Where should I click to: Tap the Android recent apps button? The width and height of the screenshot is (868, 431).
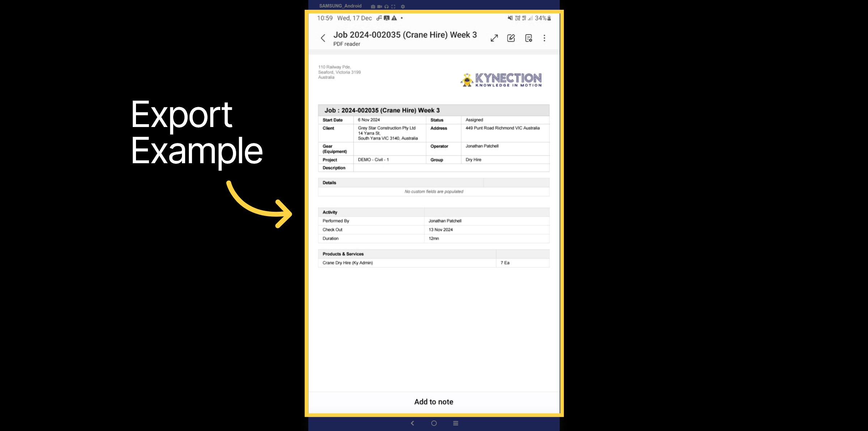coord(456,423)
